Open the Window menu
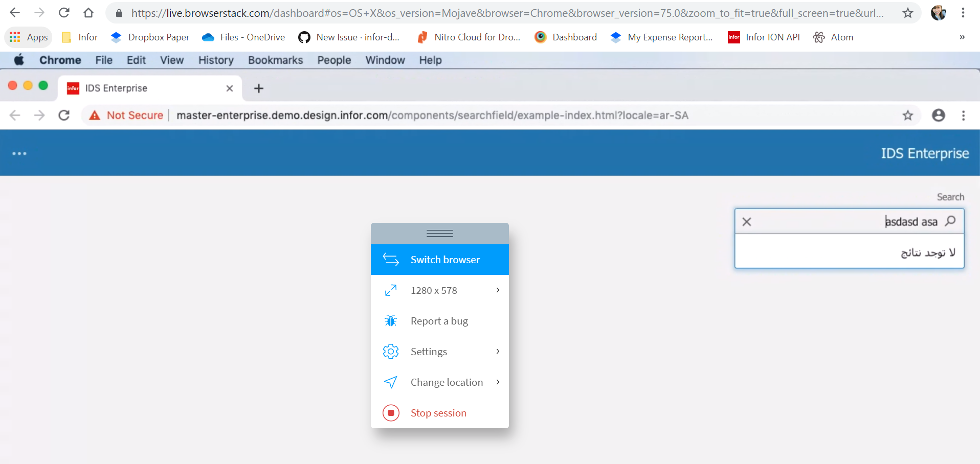 [385, 60]
